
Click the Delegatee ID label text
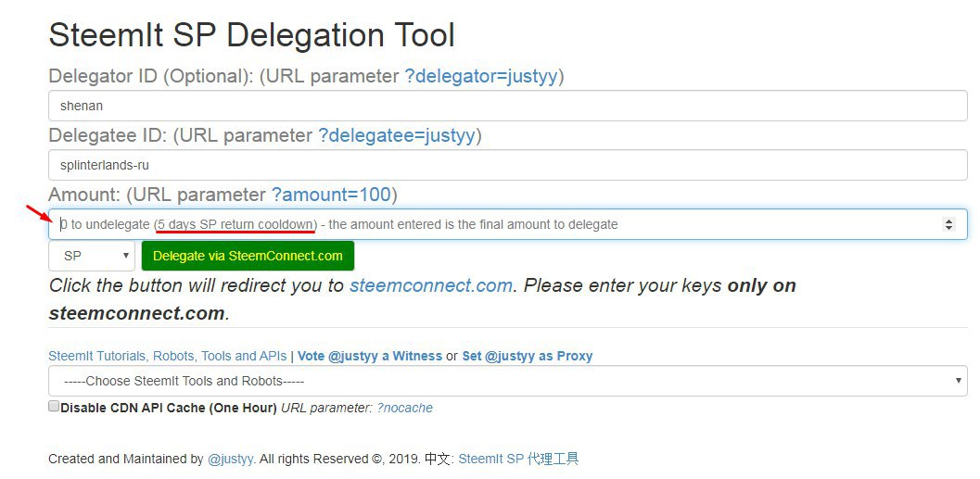[x=108, y=135]
